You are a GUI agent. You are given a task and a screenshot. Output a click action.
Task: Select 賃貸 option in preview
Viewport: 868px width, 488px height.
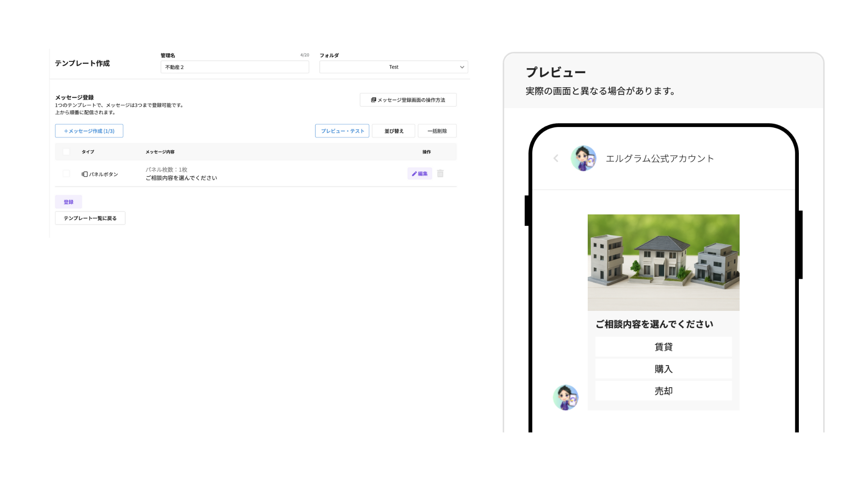click(663, 347)
